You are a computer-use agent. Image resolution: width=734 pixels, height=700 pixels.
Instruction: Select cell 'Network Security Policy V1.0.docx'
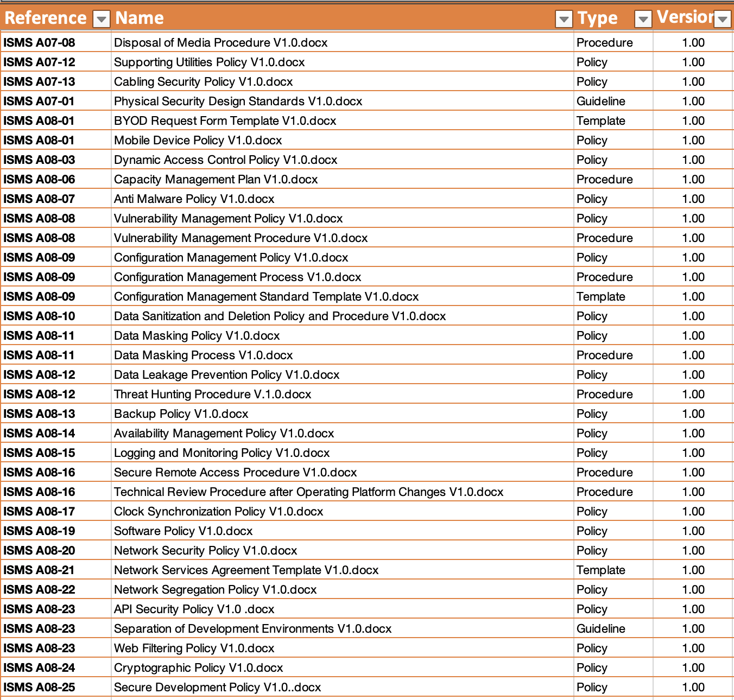point(343,550)
